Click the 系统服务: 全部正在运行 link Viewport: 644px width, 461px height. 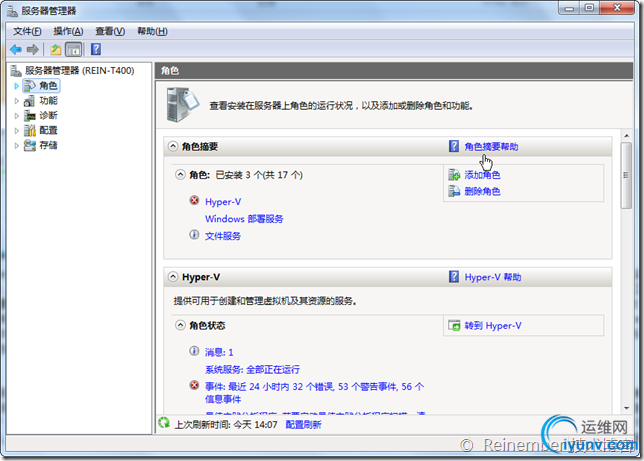click(252, 369)
